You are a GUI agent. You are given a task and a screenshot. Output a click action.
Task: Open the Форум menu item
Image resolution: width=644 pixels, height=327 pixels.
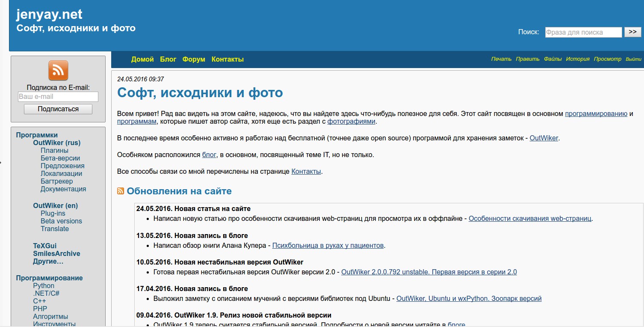click(194, 59)
